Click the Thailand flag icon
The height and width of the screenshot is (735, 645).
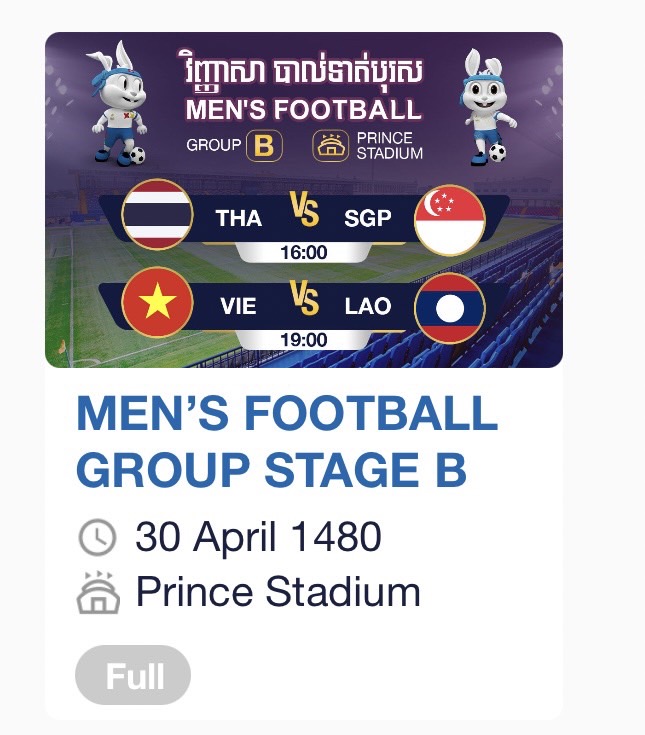[157, 214]
